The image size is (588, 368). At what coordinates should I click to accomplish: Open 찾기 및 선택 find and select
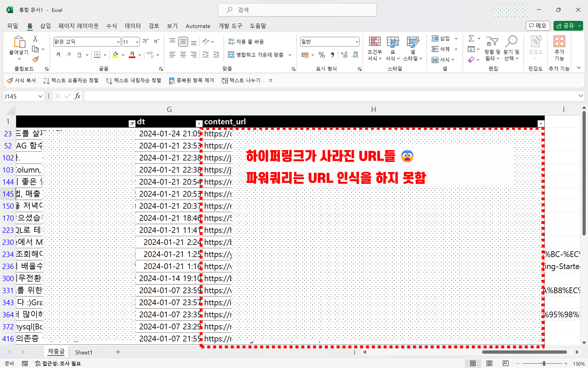coord(512,48)
